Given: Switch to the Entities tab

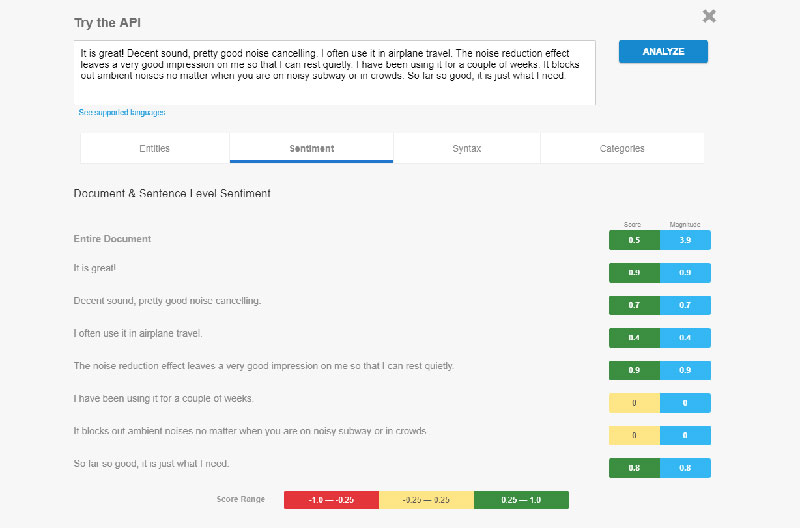Looking at the screenshot, I should (x=154, y=149).
